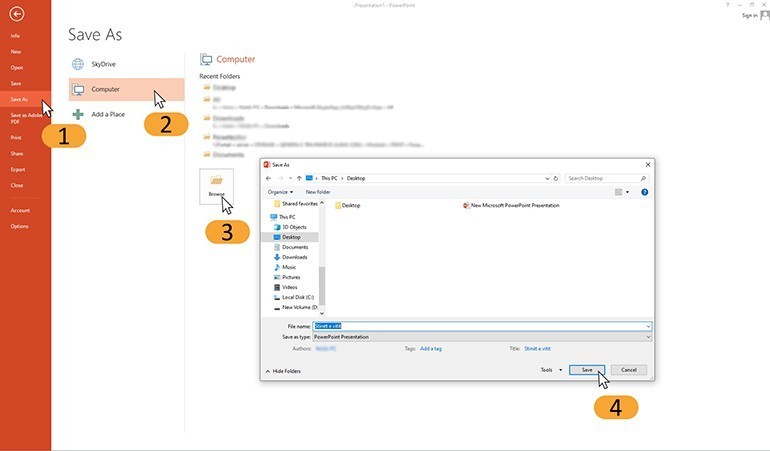Click the up arrow in Save As dialog
This screenshot has width=770, height=451.
299,178
